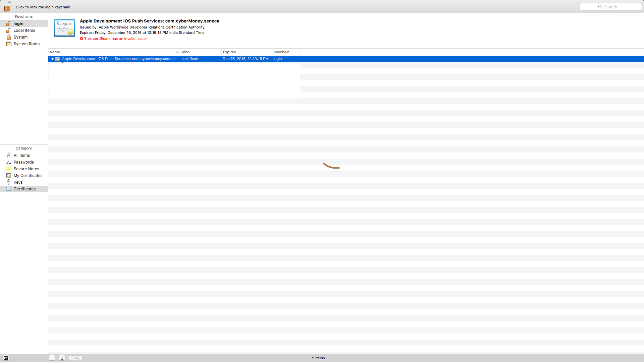Show All Items category
The image size is (644, 362).
click(22, 156)
